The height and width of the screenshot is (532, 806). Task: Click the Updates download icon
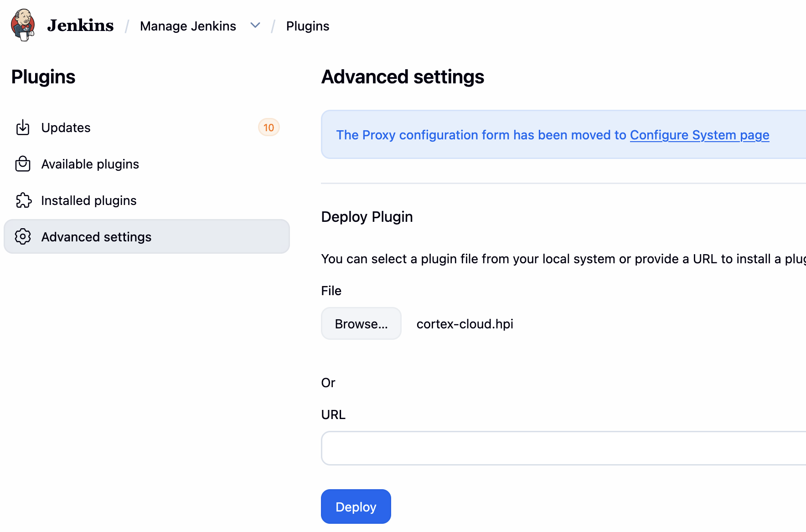click(23, 128)
